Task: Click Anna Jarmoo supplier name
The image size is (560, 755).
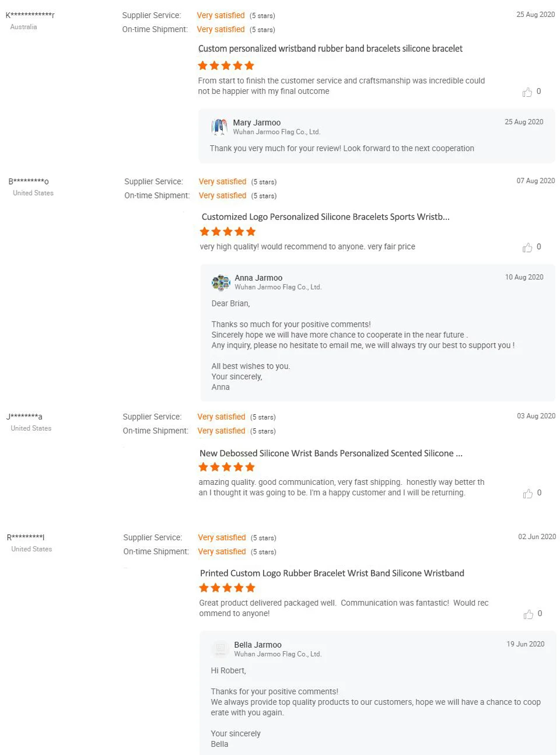Action: click(258, 278)
